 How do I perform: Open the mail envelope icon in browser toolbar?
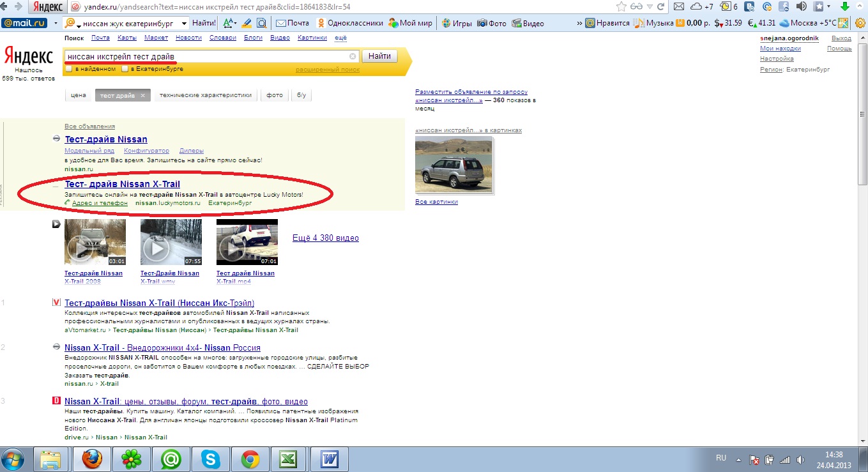click(680, 6)
